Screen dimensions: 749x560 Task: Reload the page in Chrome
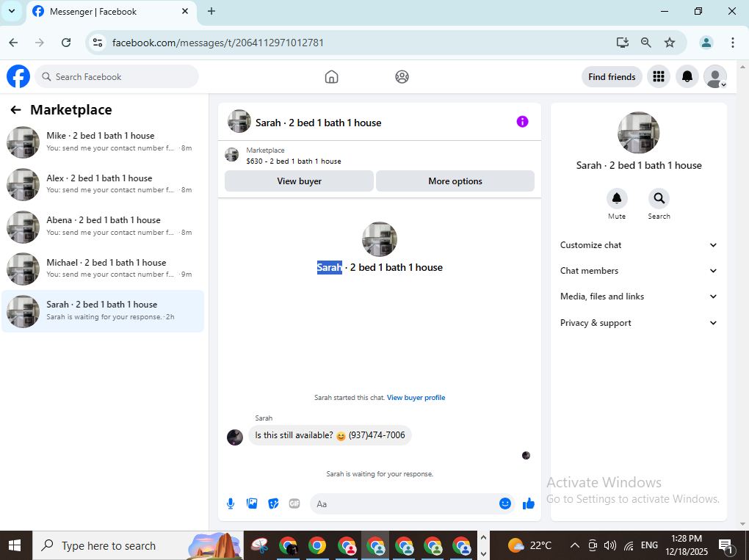(x=66, y=43)
